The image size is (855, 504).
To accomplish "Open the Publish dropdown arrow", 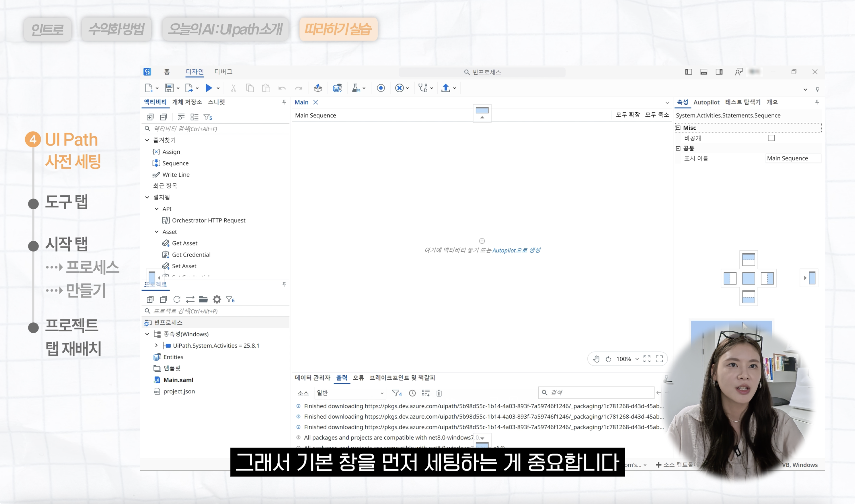I will (x=455, y=88).
